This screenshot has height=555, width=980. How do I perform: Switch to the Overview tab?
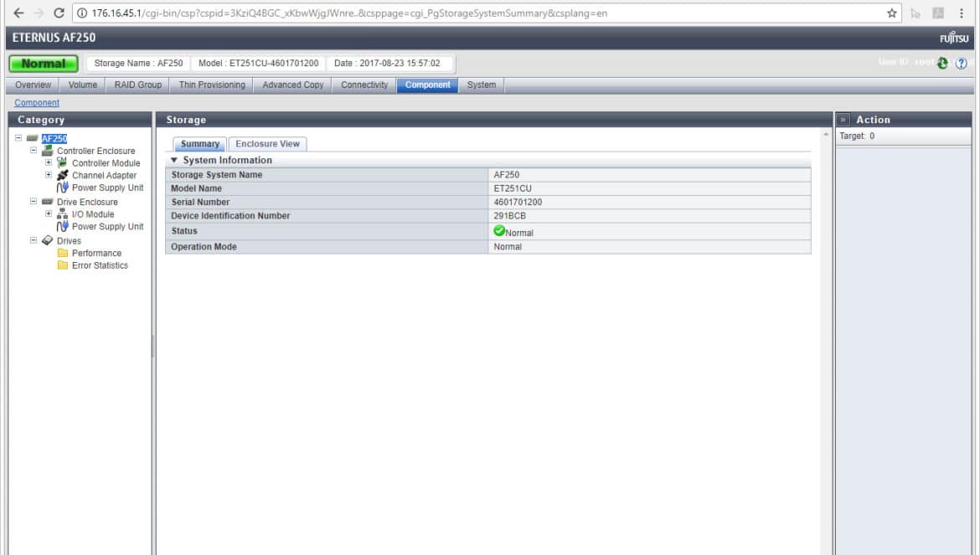coord(34,85)
